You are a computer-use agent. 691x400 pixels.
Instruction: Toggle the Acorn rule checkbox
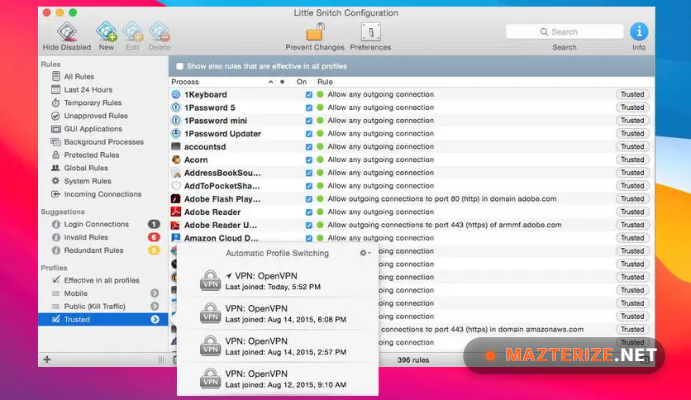coord(309,160)
